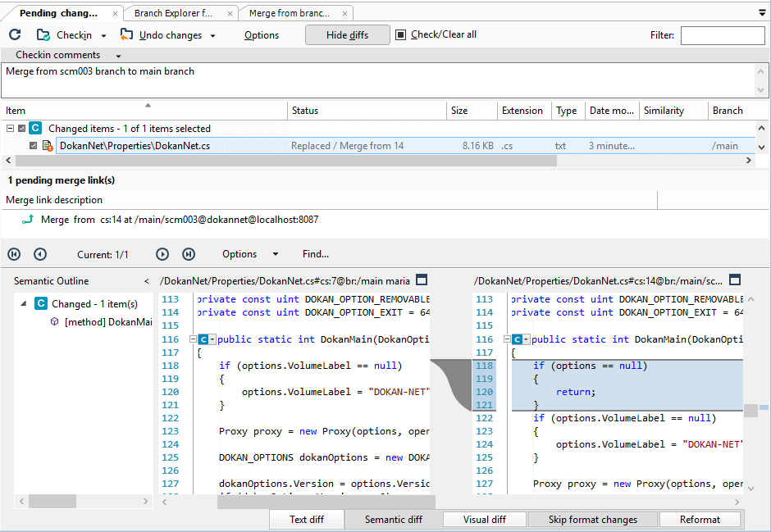Collapse the Changed node in Semantic Outline
The height and width of the screenshot is (532, 771).
tap(23, 303)
